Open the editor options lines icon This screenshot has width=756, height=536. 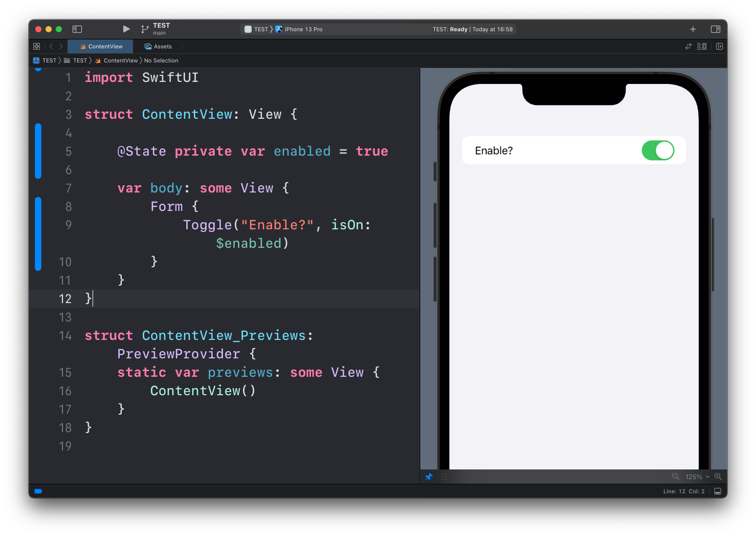(702, 47)
